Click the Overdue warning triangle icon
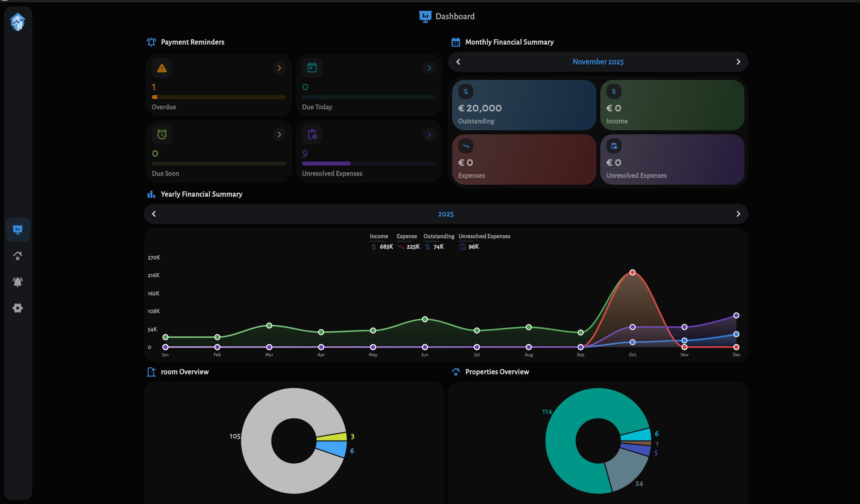This screenshot has width=860, height=504. (162, 68)
